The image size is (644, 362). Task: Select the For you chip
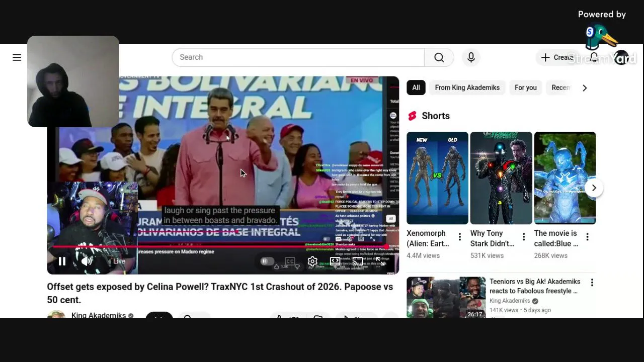click(x=526, y=87)
